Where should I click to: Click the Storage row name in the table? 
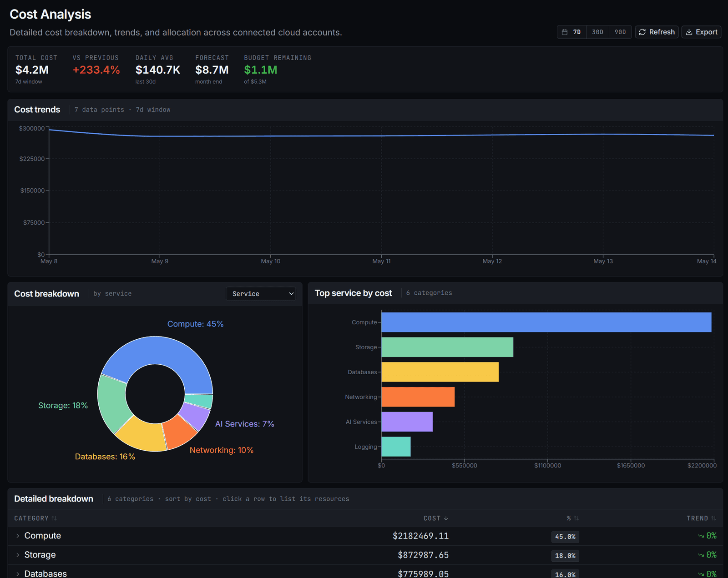tap(40, 555)
